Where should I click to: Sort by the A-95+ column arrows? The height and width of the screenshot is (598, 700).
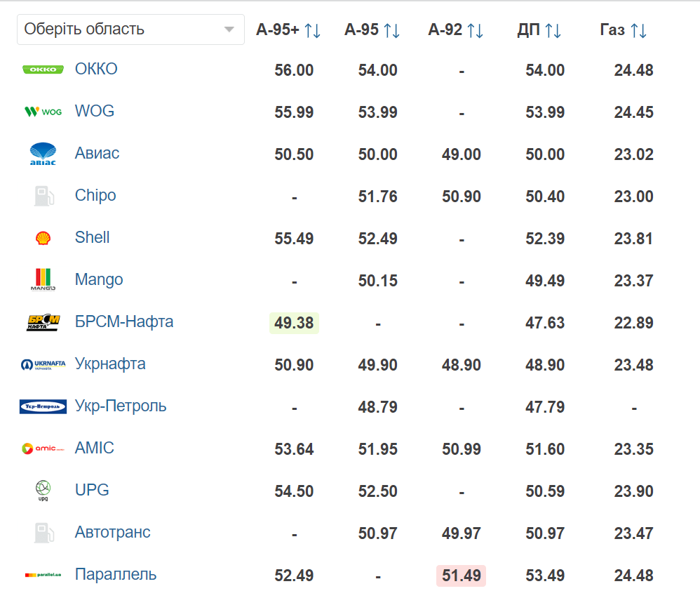pyautogui.click(x=313, y=30)
